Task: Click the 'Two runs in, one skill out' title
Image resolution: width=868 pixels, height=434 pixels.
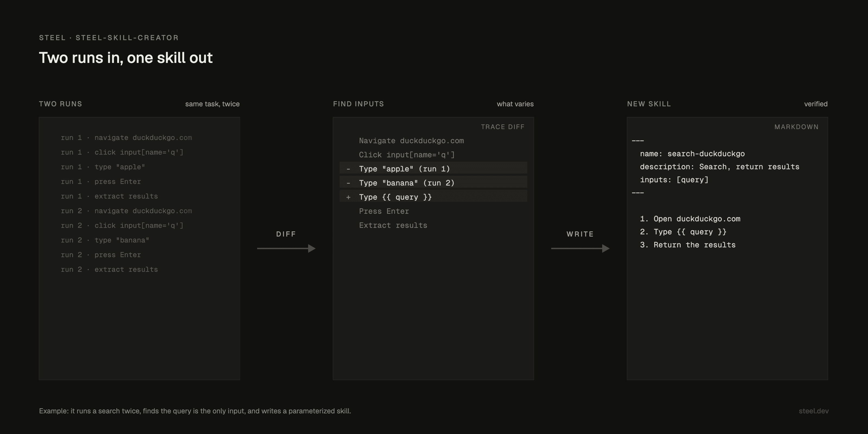Action: click(x=126, y=58)
